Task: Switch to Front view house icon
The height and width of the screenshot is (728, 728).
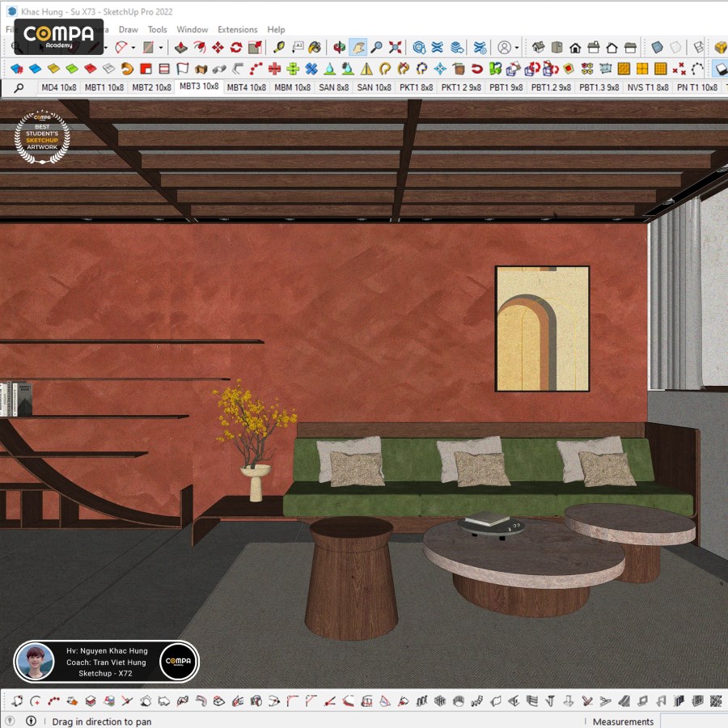Action: pyautogui.click(x=575, y=48)
